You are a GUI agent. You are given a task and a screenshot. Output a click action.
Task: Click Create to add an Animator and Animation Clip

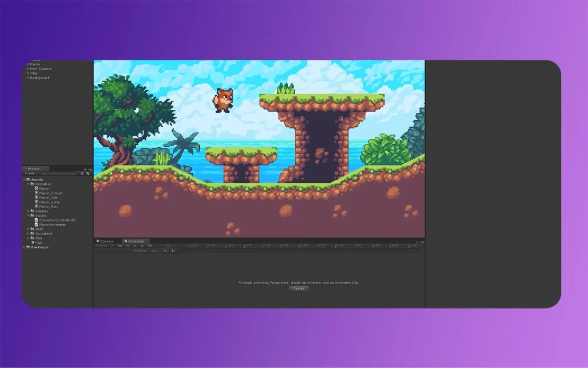(299, 288)
